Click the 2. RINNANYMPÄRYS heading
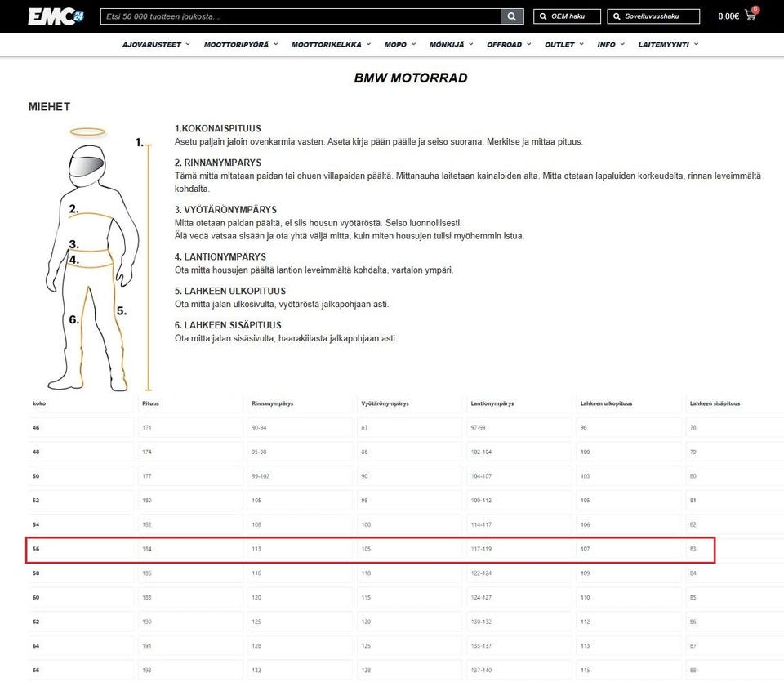This screenshot has height=682, width=784. [x=217, y=163]
